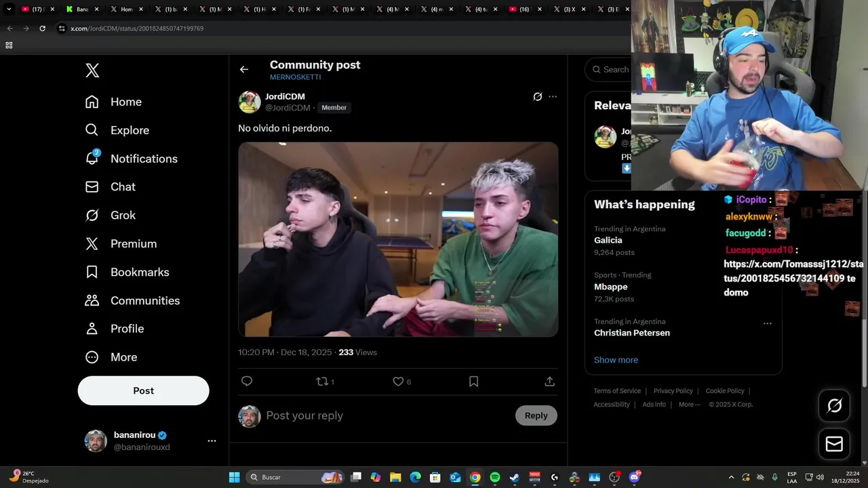Close the YouTube (17) tab
This screenshot has width=868, height=488.
click(x=52, y=9)
